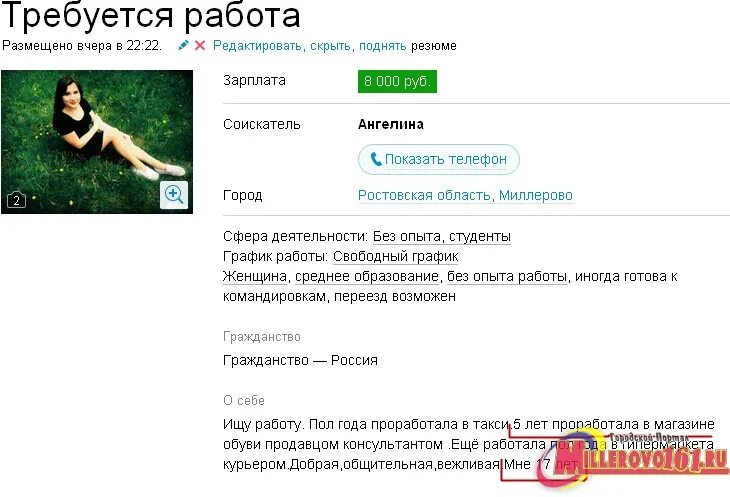The width and height of the screenshot is (730, 497).
Task: Select the Свободный график link
Action: (x=395, y=256)
